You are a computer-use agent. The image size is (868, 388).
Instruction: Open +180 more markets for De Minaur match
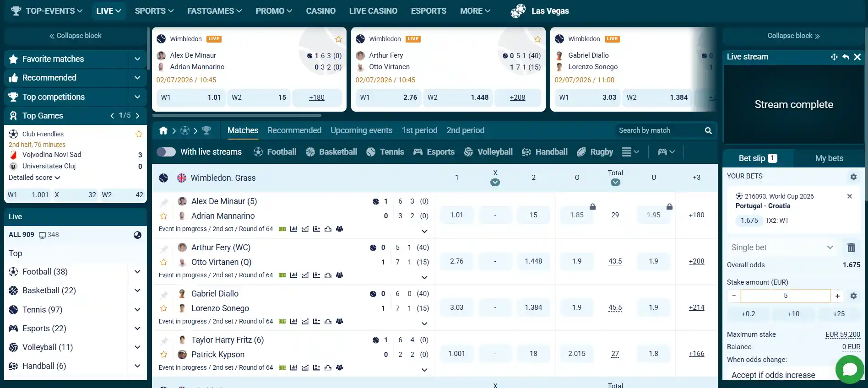[x=696, y=215]
